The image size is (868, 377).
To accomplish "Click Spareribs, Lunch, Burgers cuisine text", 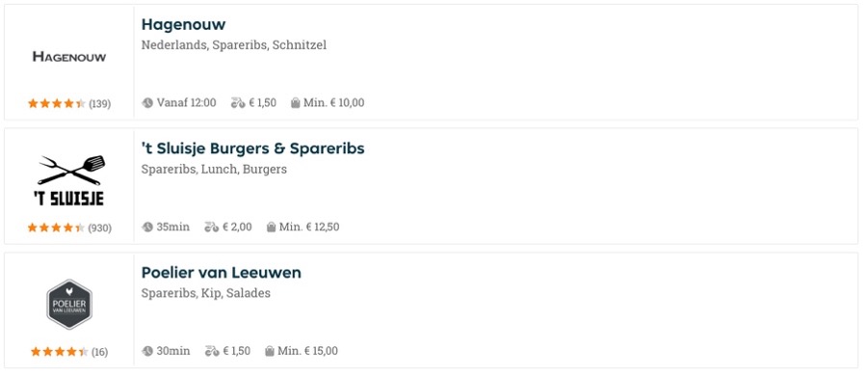I will point(214,169).
